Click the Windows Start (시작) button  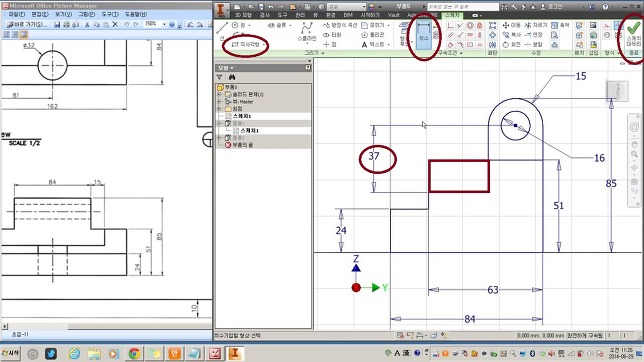[x=11, y=353]
